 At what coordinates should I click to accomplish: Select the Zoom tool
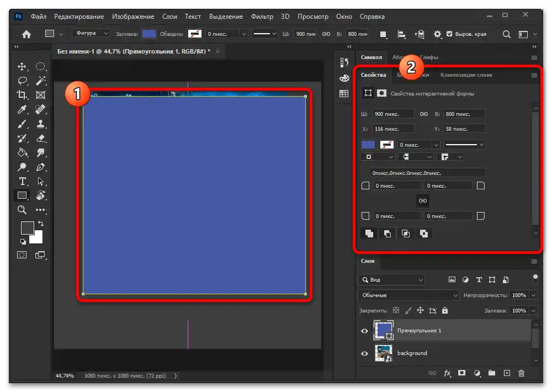pos(22,210)
